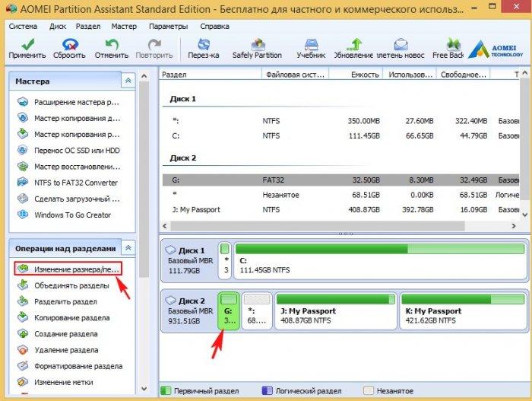532x401 pixels.
Task: Sort by Раздел column header
Action: click(x=211, y=75)
